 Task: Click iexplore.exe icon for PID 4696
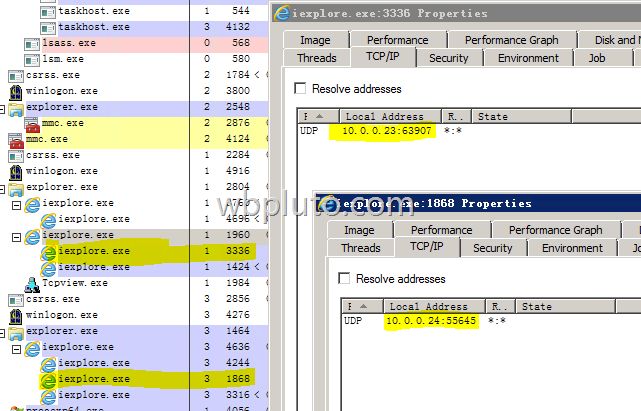(48, 220)
